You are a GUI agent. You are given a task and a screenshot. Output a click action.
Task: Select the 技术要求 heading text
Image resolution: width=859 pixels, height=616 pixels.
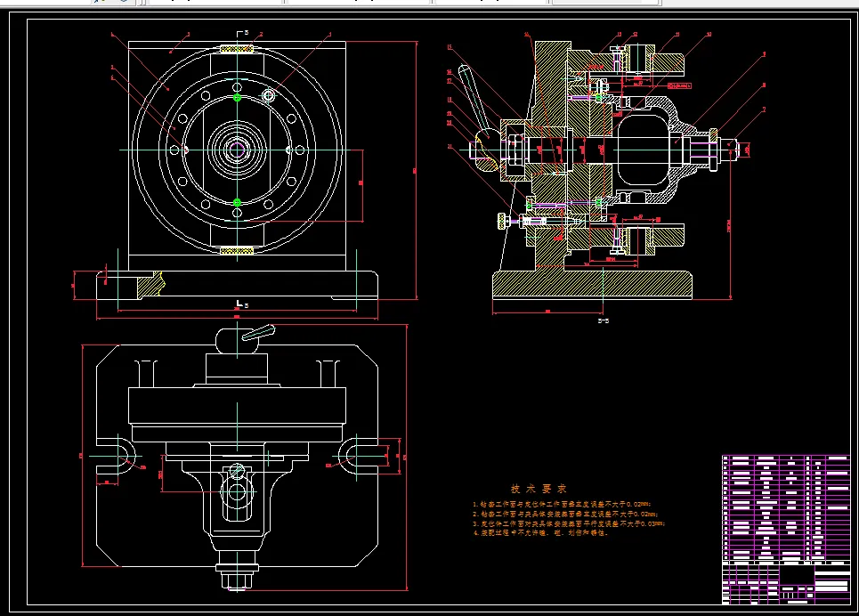pos(539,489)
